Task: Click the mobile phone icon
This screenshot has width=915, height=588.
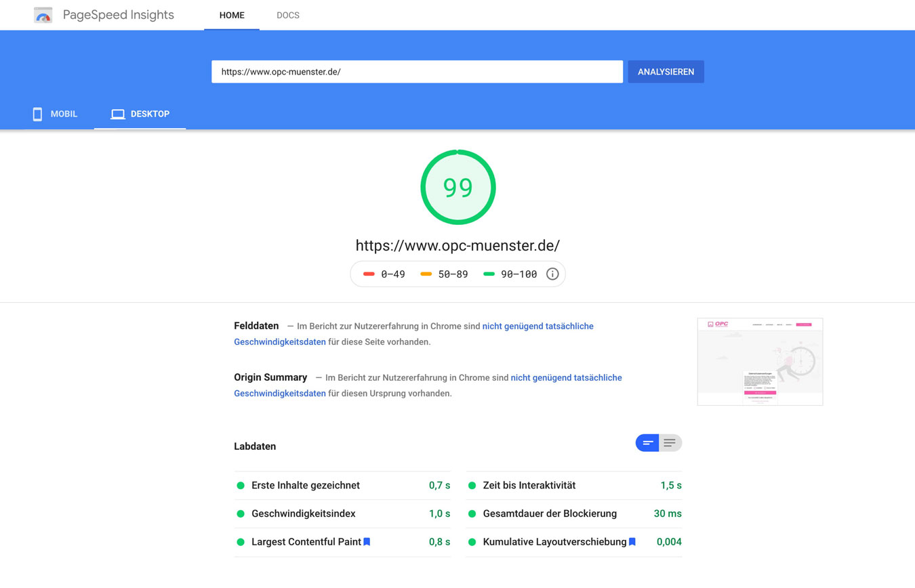Action: click(x=37, y=114)
